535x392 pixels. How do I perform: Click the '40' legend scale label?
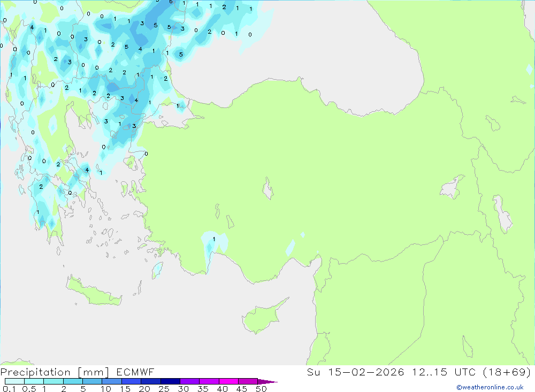(x=222, y=389)
